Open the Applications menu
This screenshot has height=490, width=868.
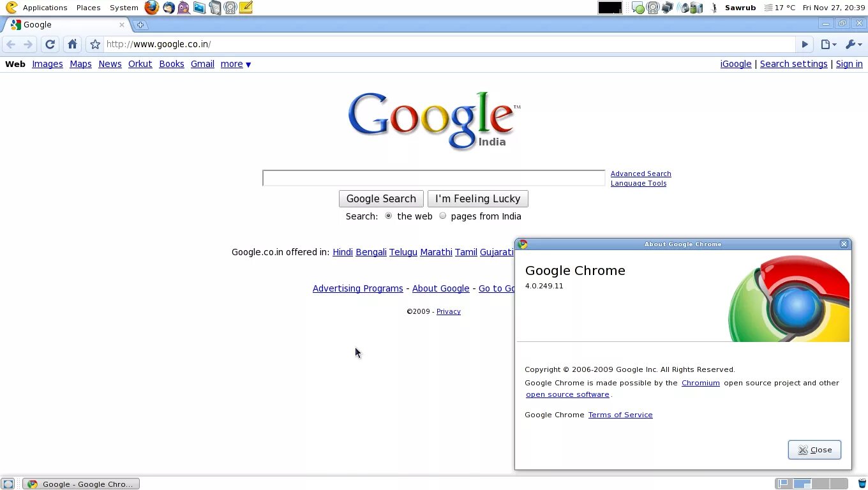[45, 8]
